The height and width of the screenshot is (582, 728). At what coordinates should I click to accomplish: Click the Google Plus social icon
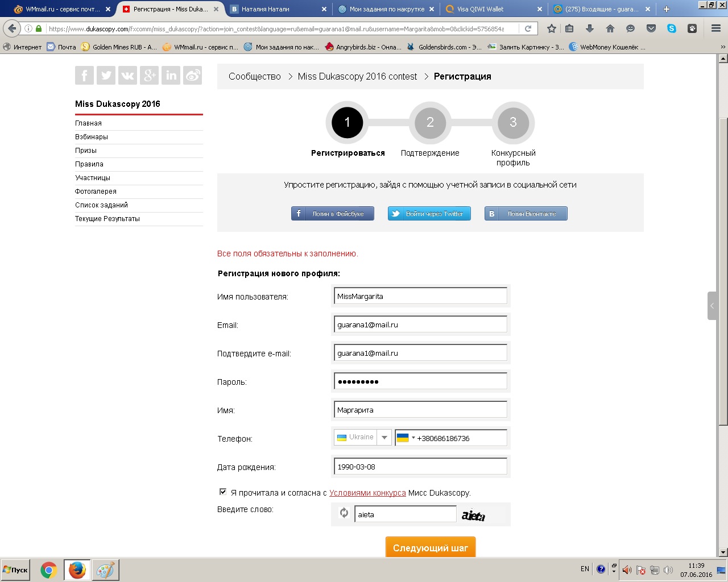point(149,75)
